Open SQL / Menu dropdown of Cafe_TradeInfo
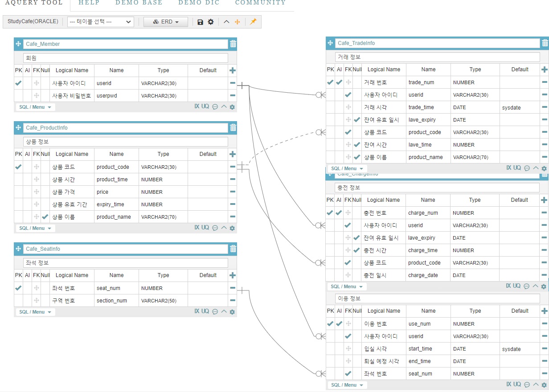The height and width of the screenshot is (392, 549). pos(347,168)
